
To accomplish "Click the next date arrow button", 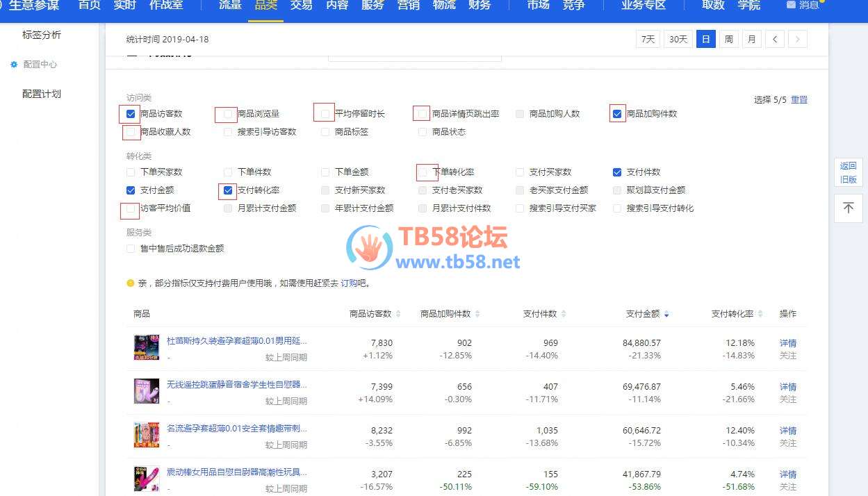I will pos(798,40).
